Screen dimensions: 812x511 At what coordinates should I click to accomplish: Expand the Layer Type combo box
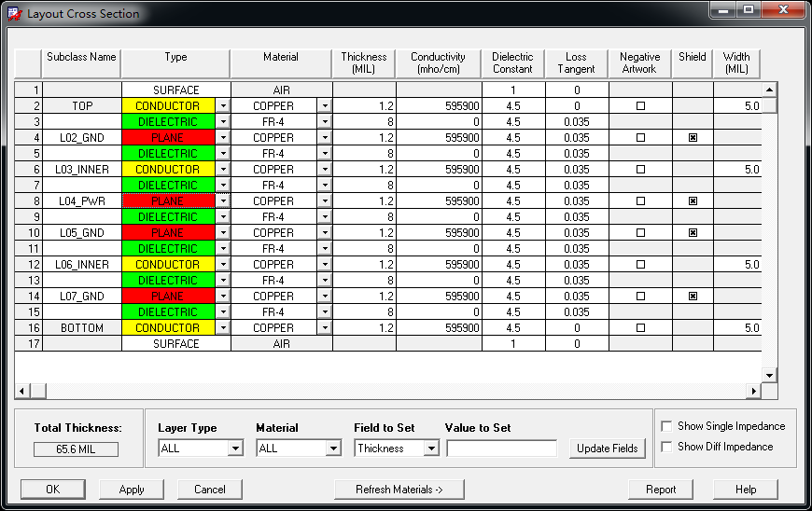pos(235,448)
